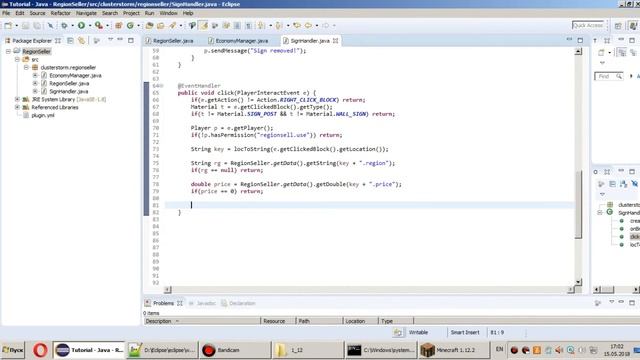Run the program with the green Run icon

81,25
